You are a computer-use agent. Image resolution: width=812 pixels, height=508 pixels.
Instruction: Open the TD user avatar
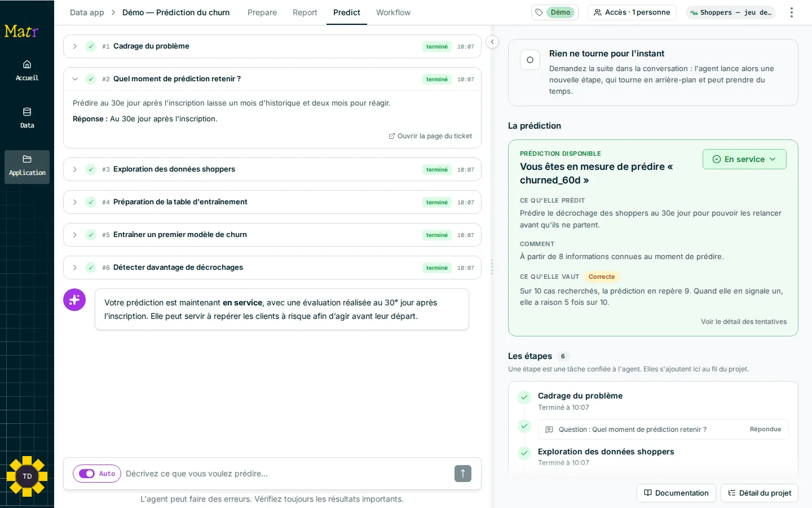[x=27, y=476]
